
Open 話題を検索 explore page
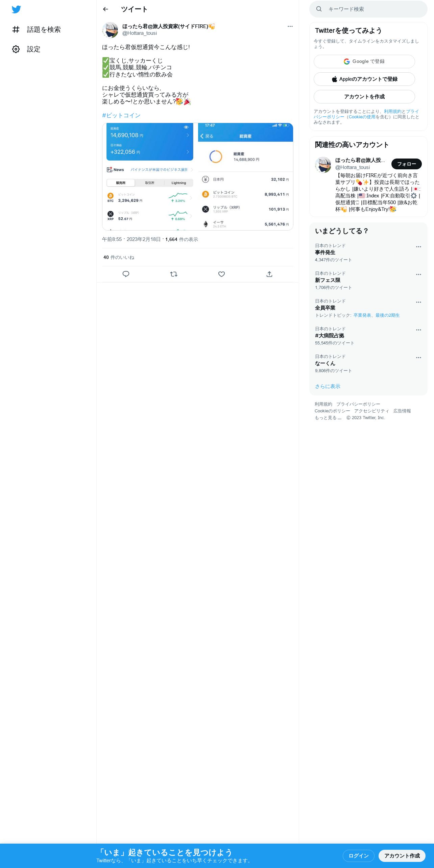pyautogui.click(x=37, y=30)
